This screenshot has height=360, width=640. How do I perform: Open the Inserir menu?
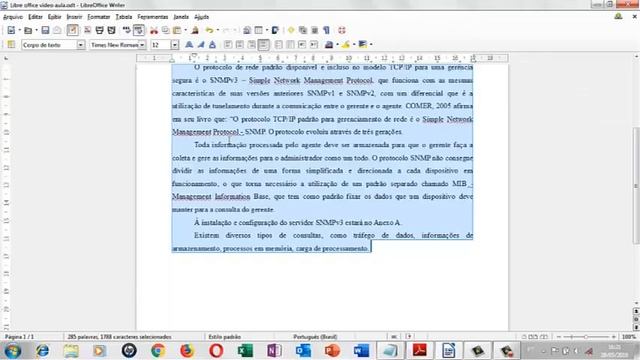pos(74,17)
